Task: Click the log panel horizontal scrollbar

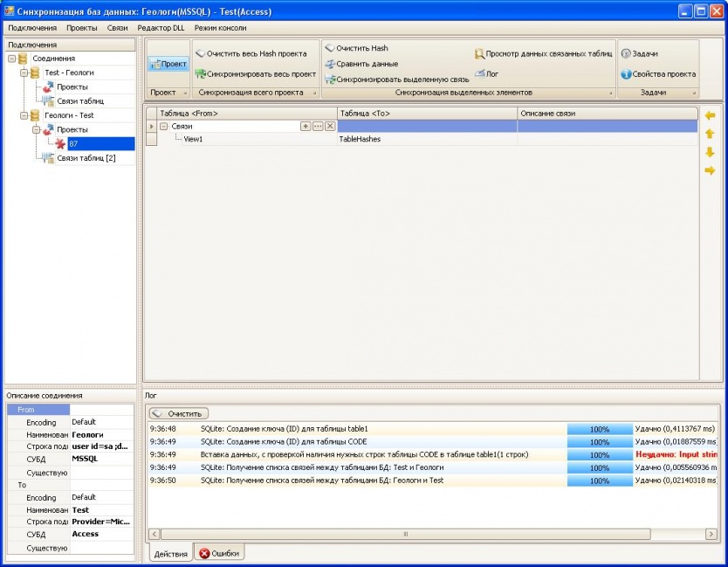Action: 404,533
